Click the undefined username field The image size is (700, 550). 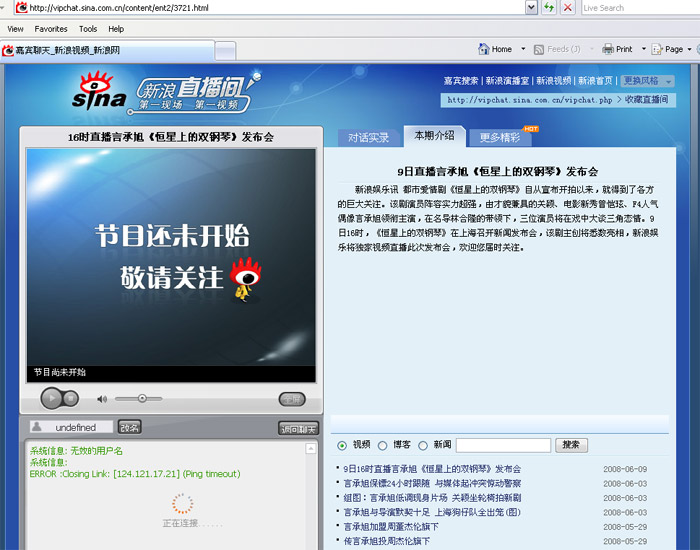click(x=71, y=427)
